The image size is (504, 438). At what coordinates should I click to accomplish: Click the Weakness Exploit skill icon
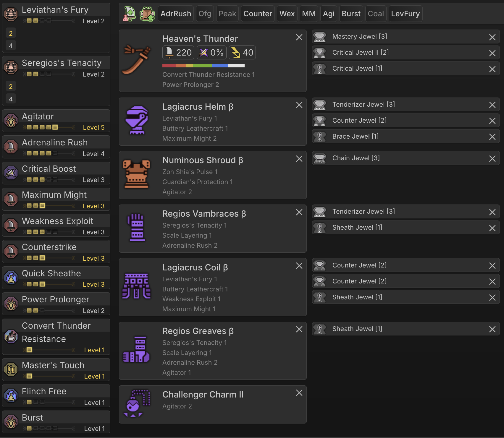11,225
